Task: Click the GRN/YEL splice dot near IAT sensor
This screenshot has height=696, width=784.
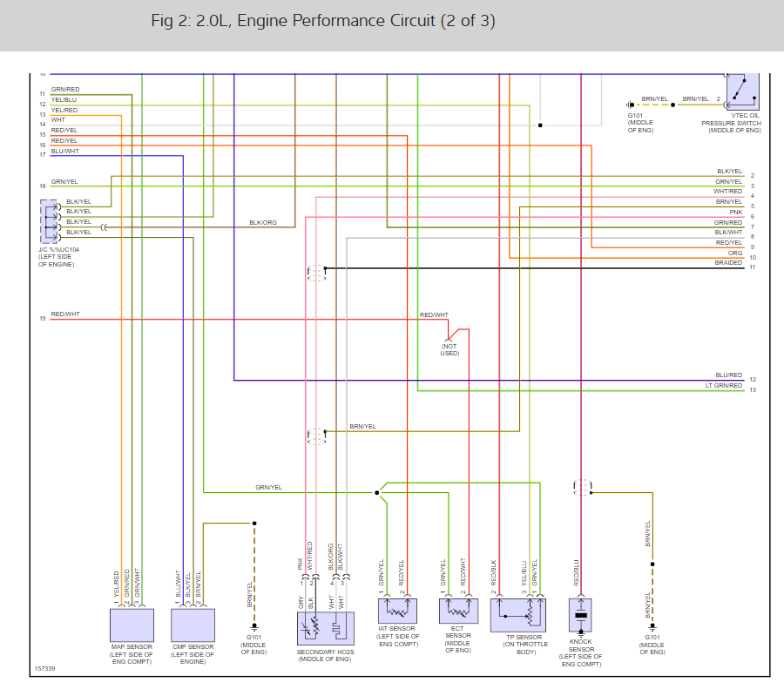Action: tap(377, 492)
